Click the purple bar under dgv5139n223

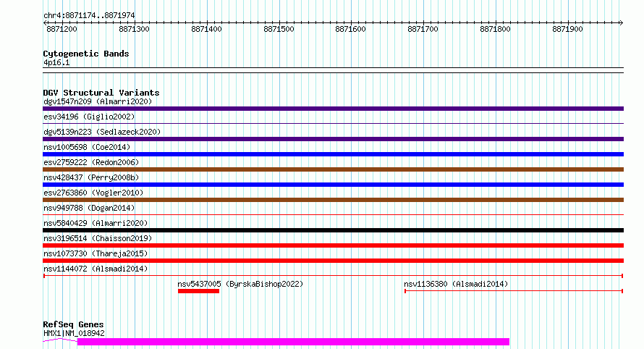click(333, 139)
